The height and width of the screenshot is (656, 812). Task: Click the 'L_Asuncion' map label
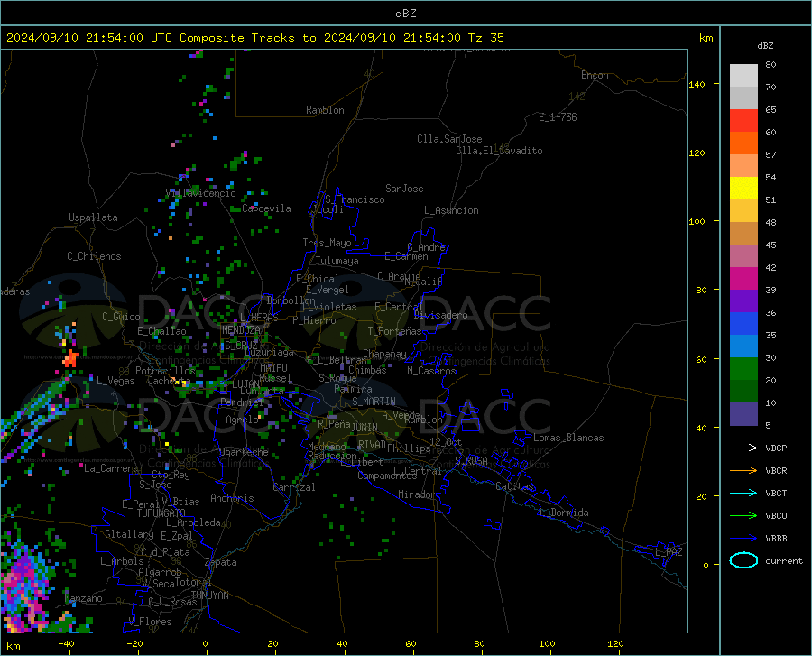coord(451,210)
